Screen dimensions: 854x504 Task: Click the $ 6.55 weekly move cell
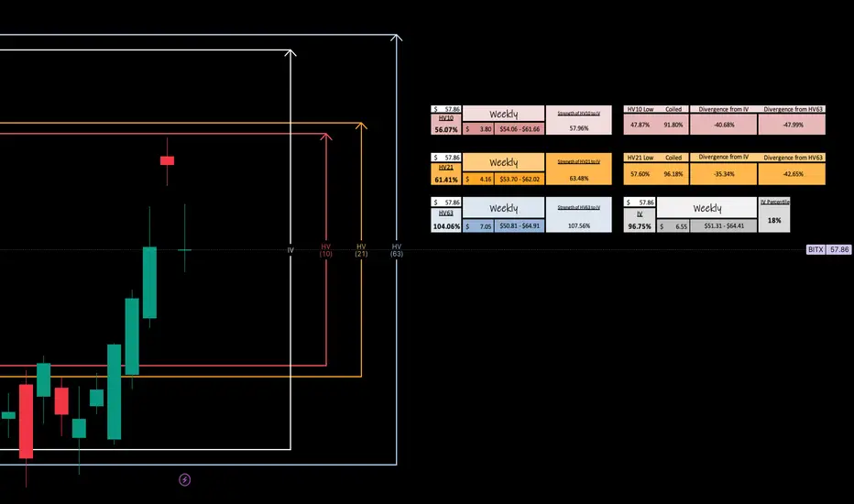coord(673,226)
